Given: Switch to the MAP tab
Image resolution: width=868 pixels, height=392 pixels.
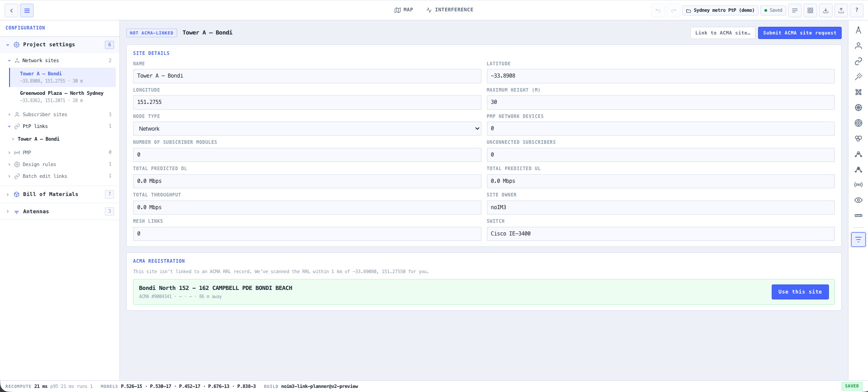Looking at the screenshot, I should click(x=404, y=10).
